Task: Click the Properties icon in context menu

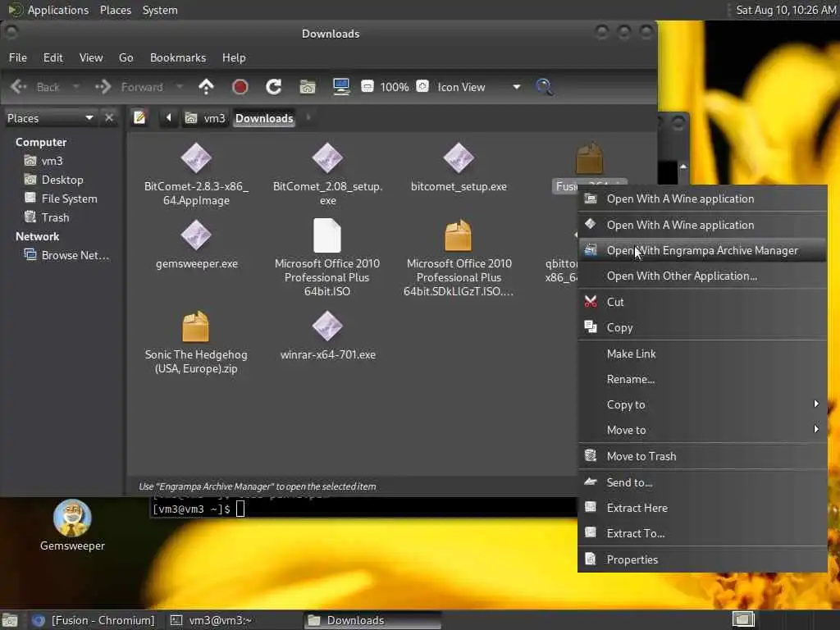Action: point(591,559)
